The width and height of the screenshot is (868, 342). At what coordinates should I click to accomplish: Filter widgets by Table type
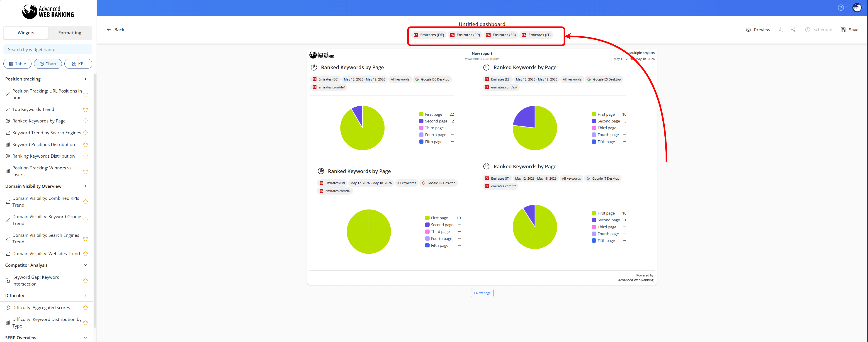pyautogui.click(x=17, y=64)
